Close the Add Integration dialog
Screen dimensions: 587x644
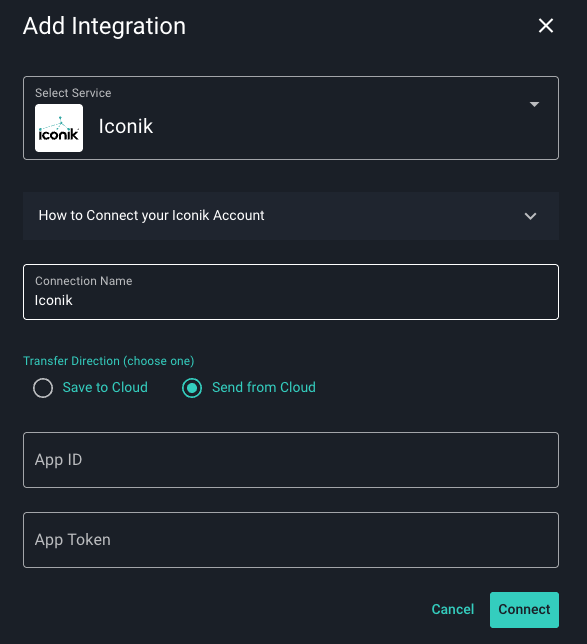pos(546,26)
